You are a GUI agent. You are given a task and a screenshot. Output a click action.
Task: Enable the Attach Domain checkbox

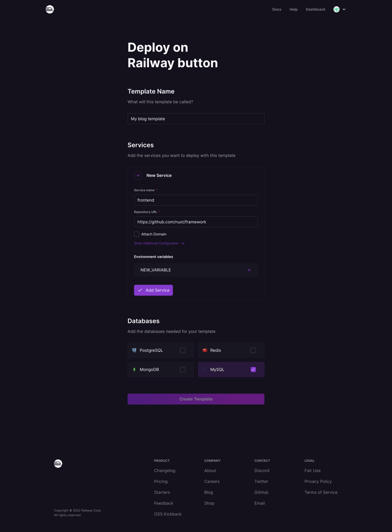136,234
